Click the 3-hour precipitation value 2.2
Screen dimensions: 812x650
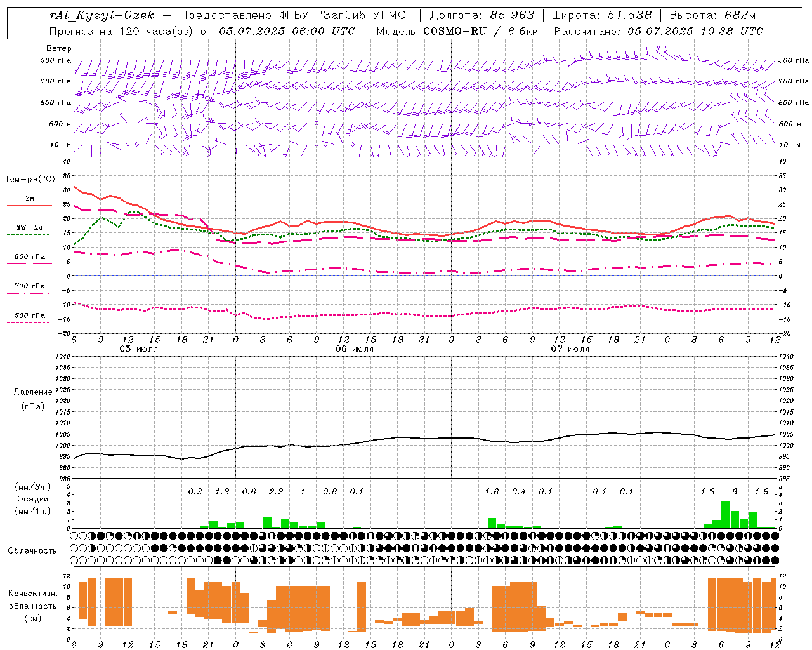(276, 492)
